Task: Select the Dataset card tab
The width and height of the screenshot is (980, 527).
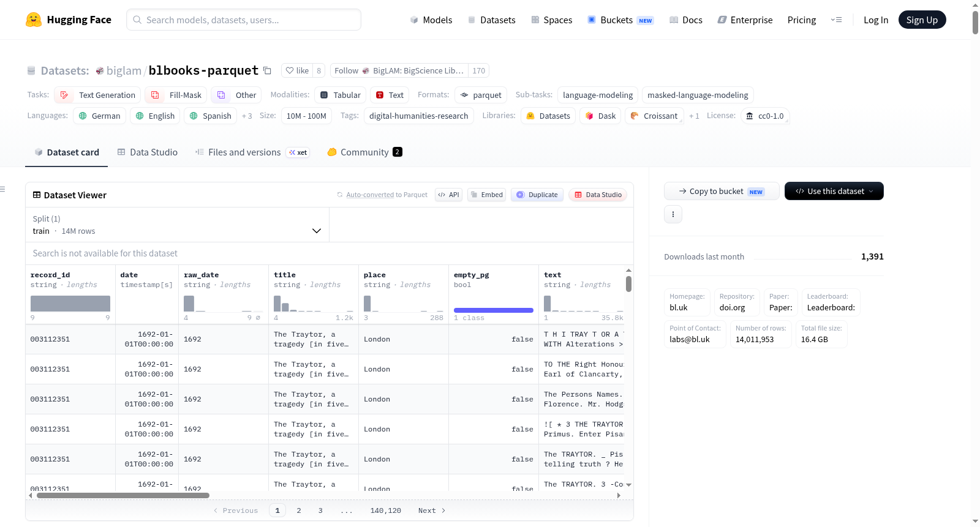Action: pos(67,152)
